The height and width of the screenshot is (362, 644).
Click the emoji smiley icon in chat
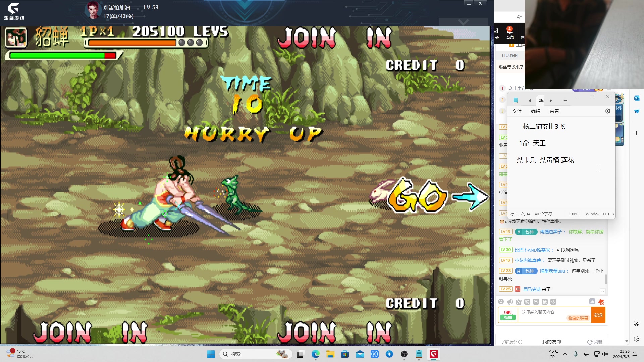[501, 302]
